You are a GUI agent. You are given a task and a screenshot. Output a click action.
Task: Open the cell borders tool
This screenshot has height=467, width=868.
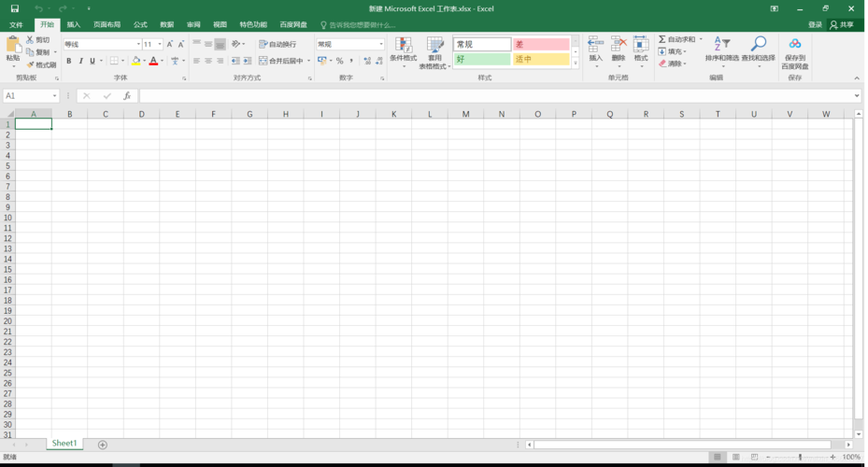click(114, 61)
